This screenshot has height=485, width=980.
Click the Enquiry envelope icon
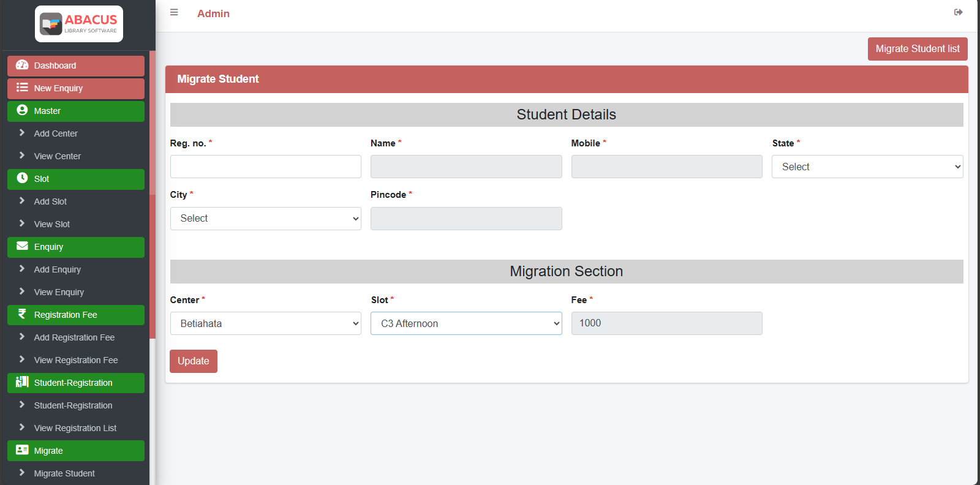pyautogui.click(x=22, y=246)
